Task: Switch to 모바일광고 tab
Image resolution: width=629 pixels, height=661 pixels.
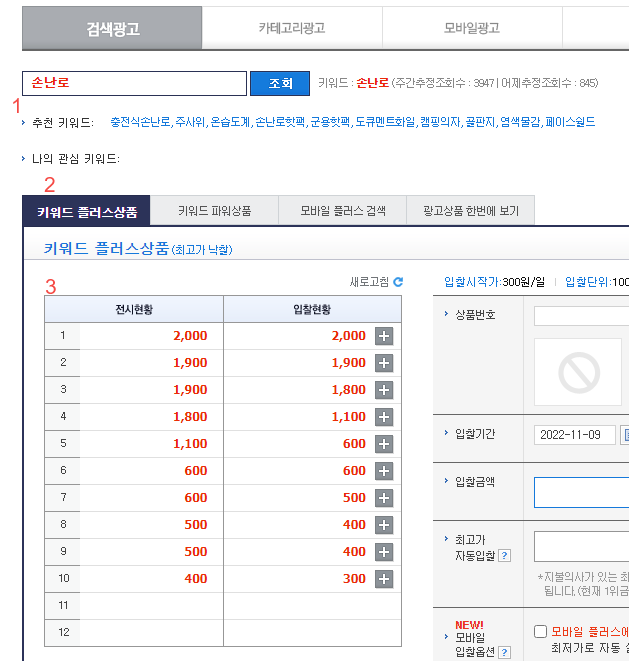Action: 472,28
